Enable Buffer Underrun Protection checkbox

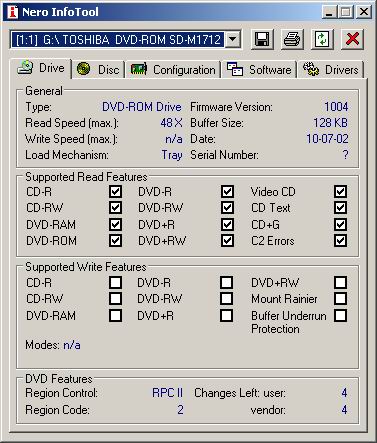click(340, 315)
